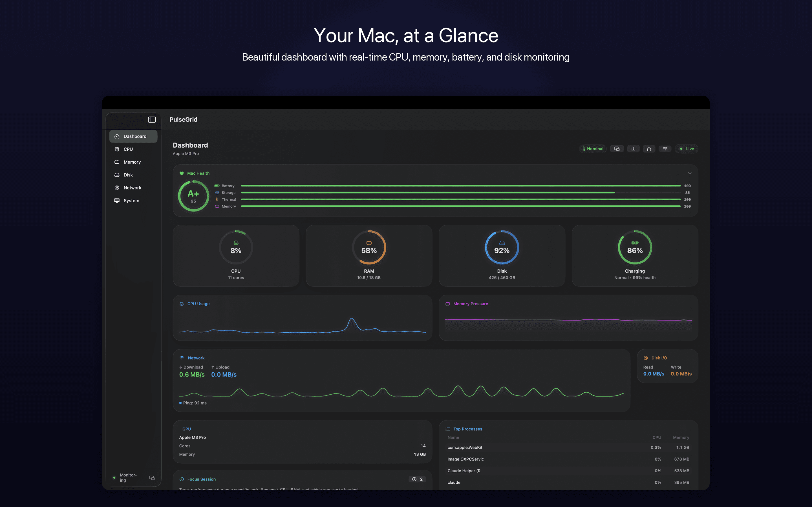This screenshot has width=812, height=507.
Task: Toggle the Live monitoring indicator
Action: (x=687, y=149)
